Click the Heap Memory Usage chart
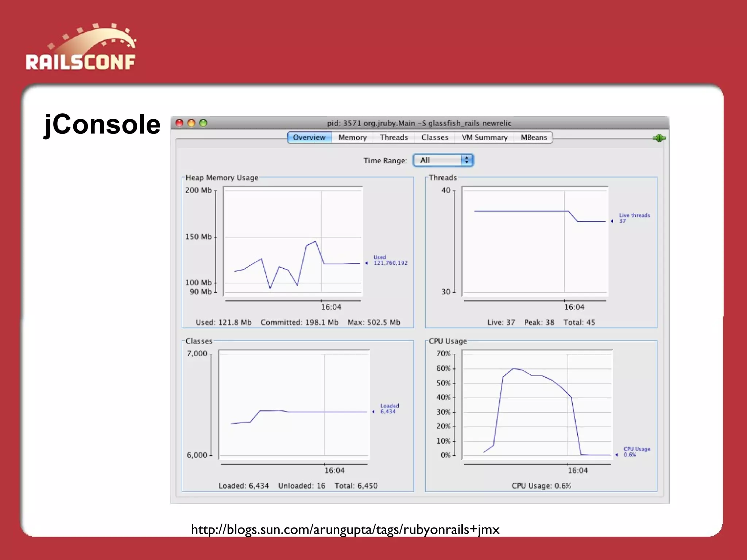The image size is (747, 560). tap(293, 241)
